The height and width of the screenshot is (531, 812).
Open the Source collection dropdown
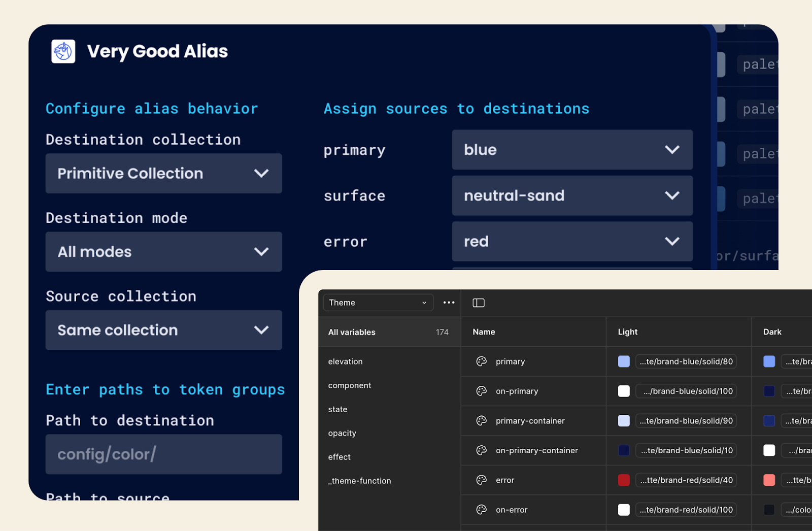tap(163, 330)
